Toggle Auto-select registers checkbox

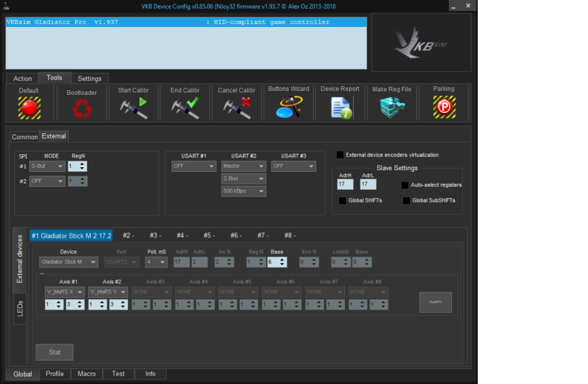[x=405, y=185]
